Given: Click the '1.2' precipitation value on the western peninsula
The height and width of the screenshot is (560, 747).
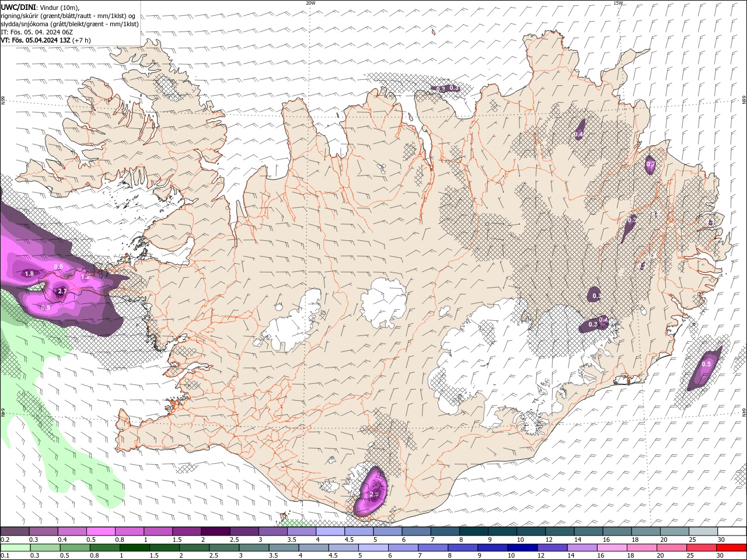Looking at the screenshot, I should [x=85, y=276].
